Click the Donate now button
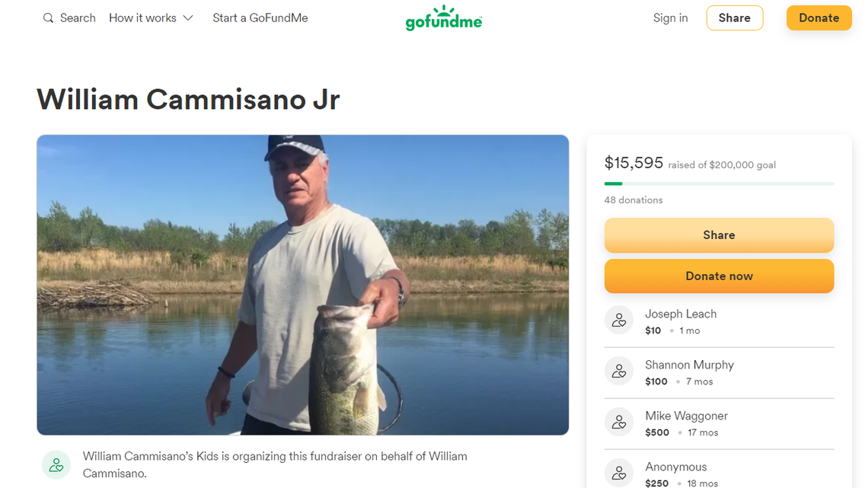868x488 pixels. click(x=719, y=276)
